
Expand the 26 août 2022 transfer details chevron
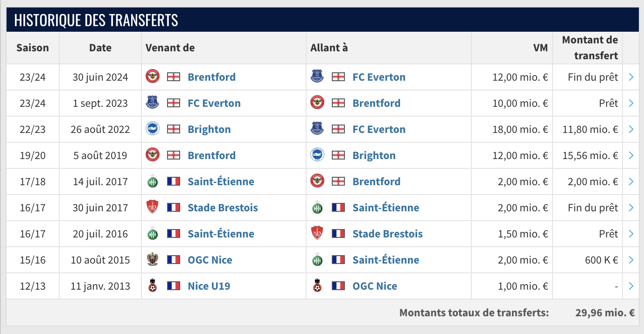point(631,129)
